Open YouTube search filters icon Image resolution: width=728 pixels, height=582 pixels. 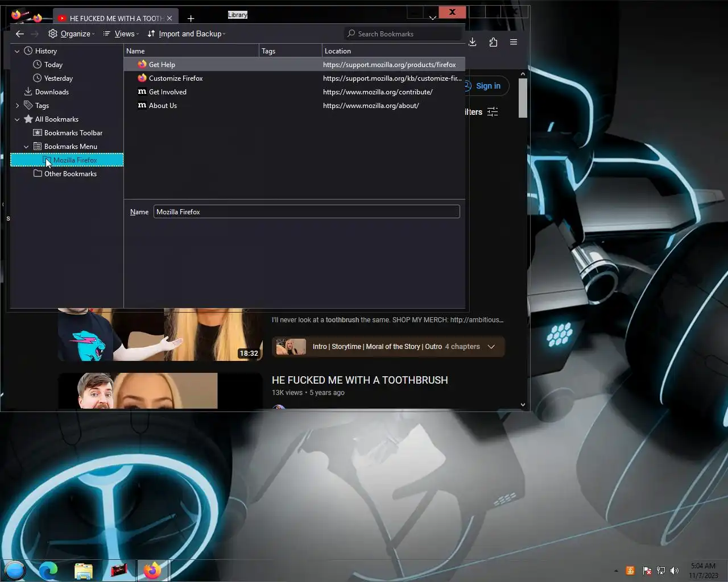pos(493,112)
